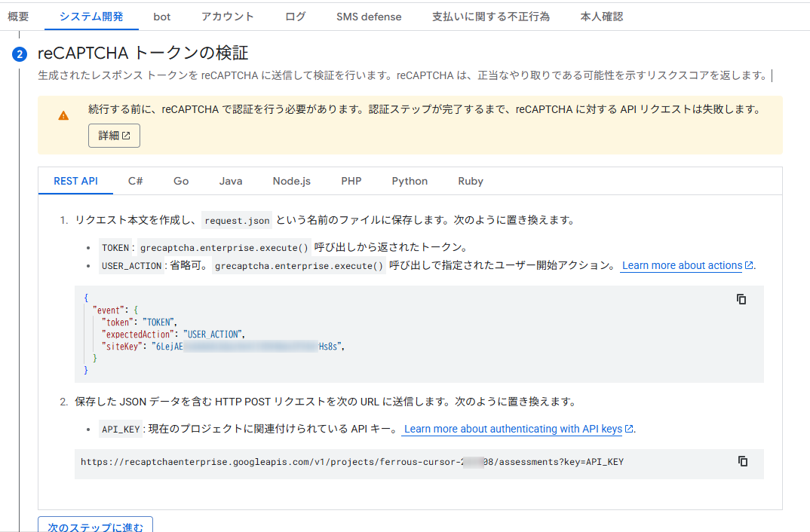Open the 詳細 details button
This screenshot has width=810, height=532.
(114, 136)
